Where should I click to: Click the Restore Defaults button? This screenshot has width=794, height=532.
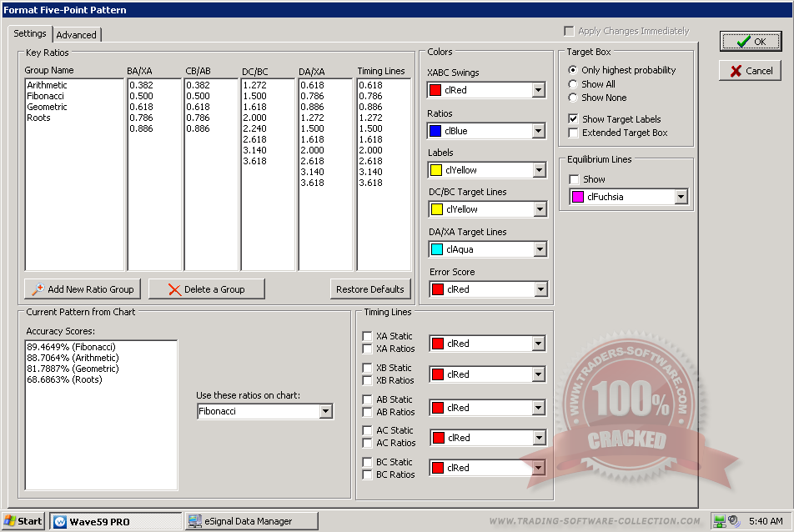coord(369,289)
